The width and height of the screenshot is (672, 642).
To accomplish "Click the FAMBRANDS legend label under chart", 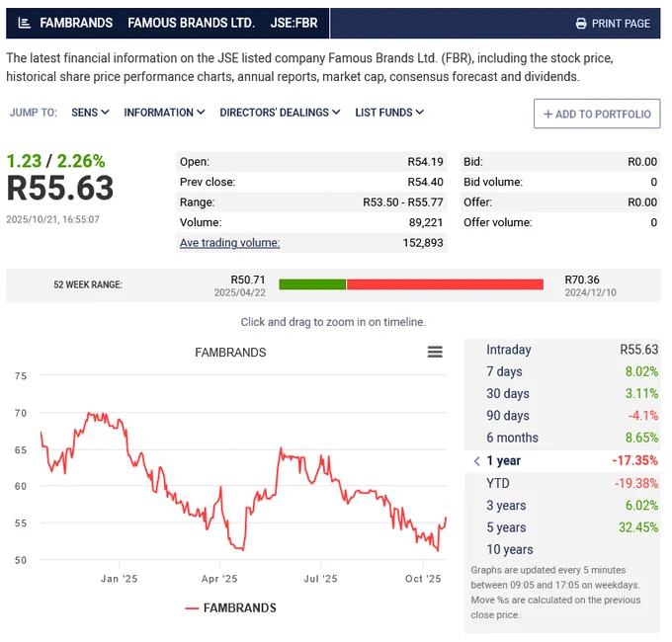I will point(239,608).
